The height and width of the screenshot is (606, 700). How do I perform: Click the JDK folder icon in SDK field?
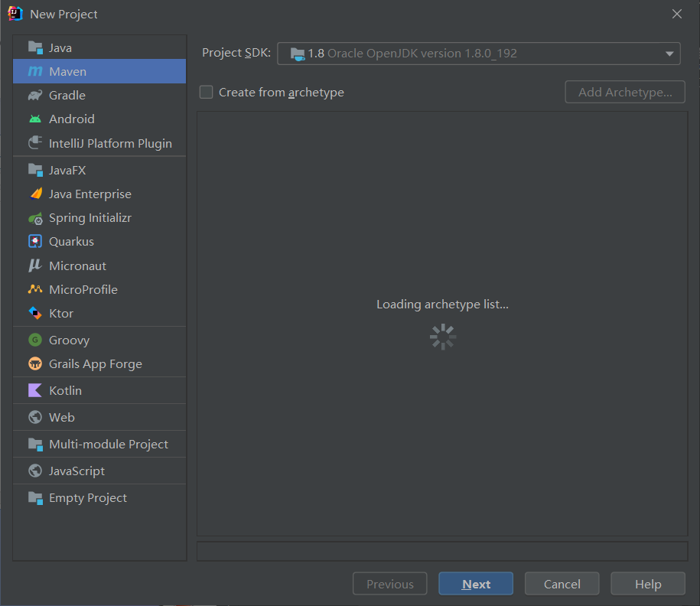point(298,54)
